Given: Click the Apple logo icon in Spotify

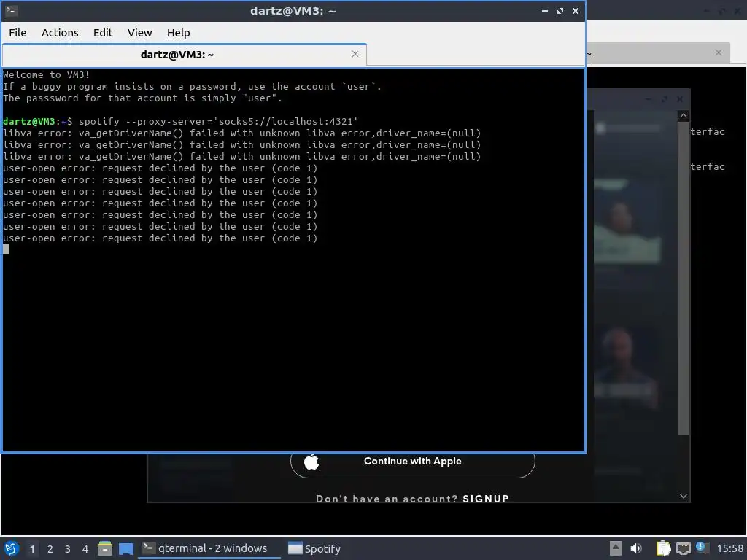Looking at the screenshot, I should [311, 461].
